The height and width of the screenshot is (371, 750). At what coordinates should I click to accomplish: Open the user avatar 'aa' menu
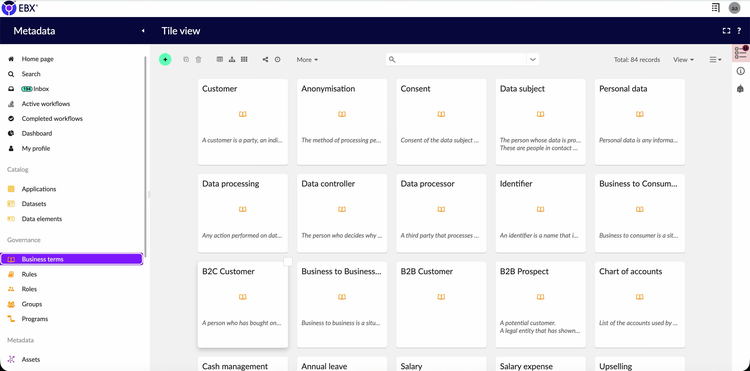click(x=734, y=8)
